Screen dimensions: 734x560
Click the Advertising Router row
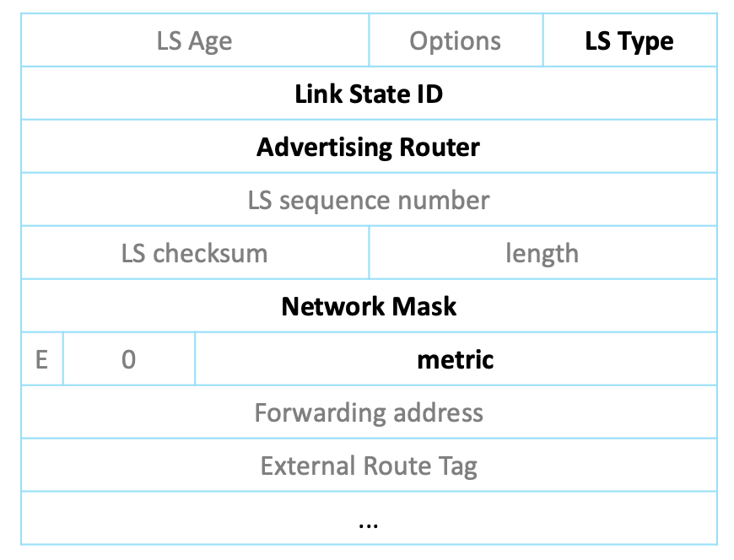369,147
